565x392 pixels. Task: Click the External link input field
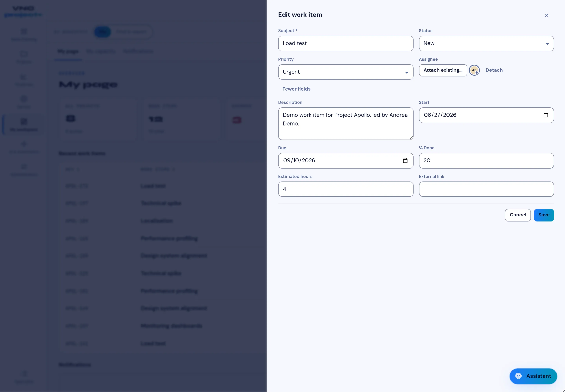click(x=486, y=189)
